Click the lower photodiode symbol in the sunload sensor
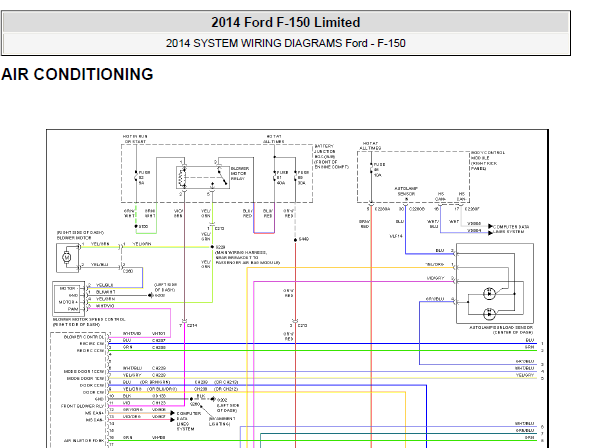This screenshot has width=604, height=448. coord(489,314)
